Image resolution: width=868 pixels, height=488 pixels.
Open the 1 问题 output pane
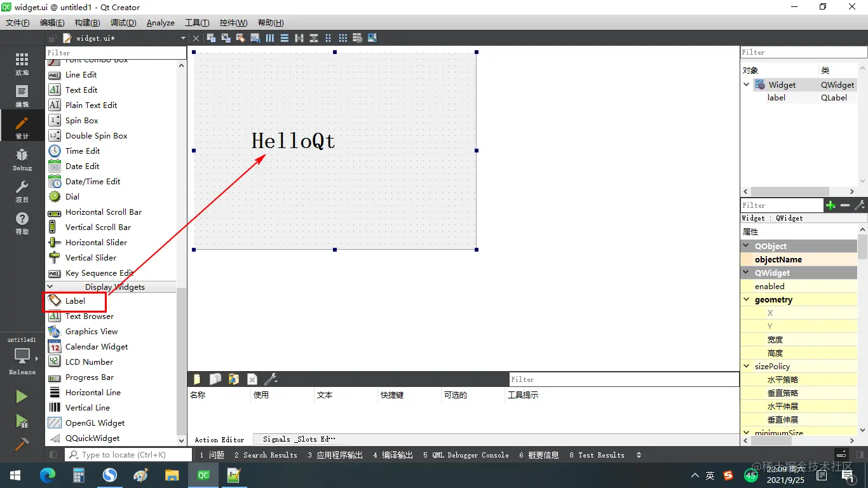click(212, 455)
